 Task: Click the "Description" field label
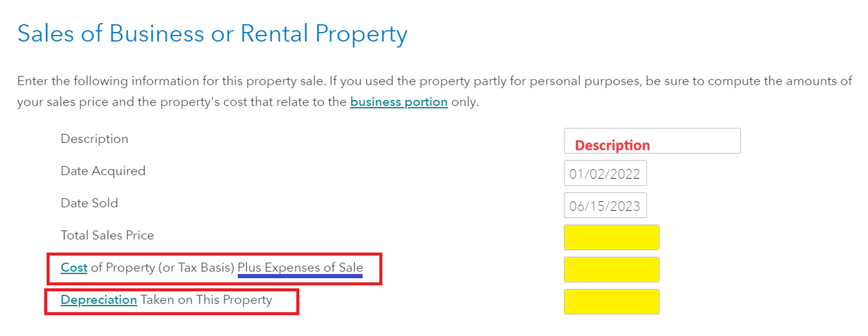pyautogui.click(x=94, y=139)
